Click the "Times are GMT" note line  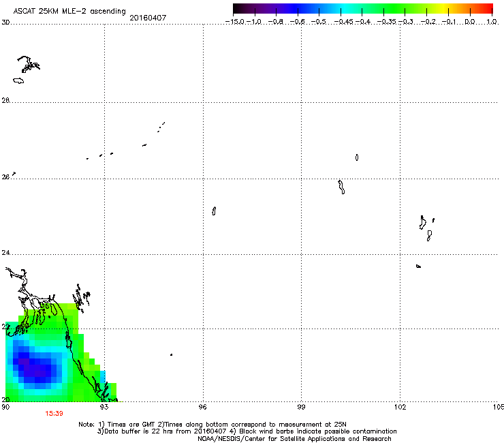click(x=212, y=425)
